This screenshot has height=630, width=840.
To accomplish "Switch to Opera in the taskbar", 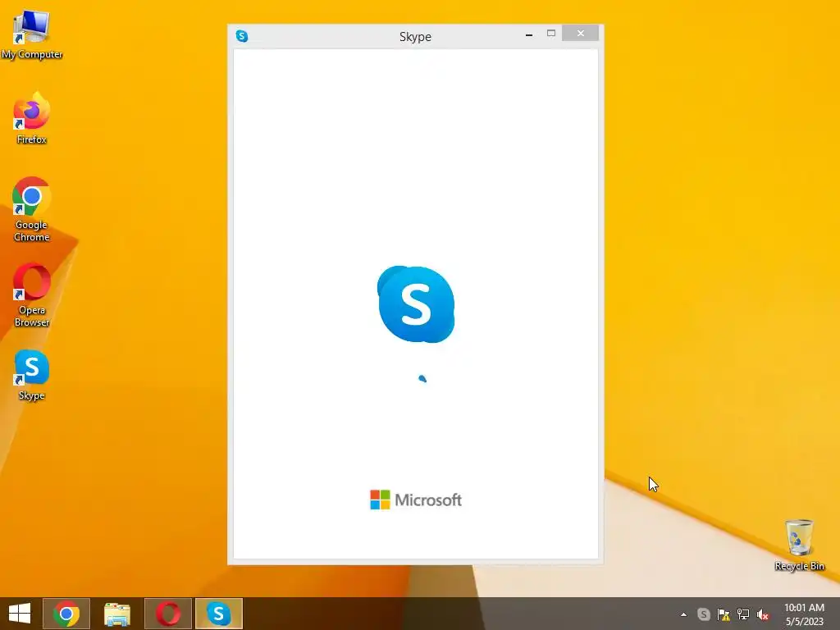I will pyautogui.click(x=168, y=614).
